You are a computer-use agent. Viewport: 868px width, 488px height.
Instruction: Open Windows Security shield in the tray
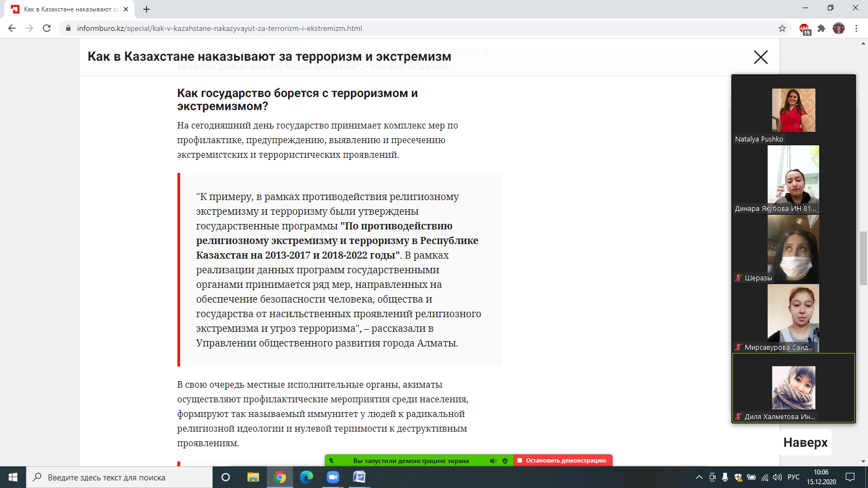738,477
